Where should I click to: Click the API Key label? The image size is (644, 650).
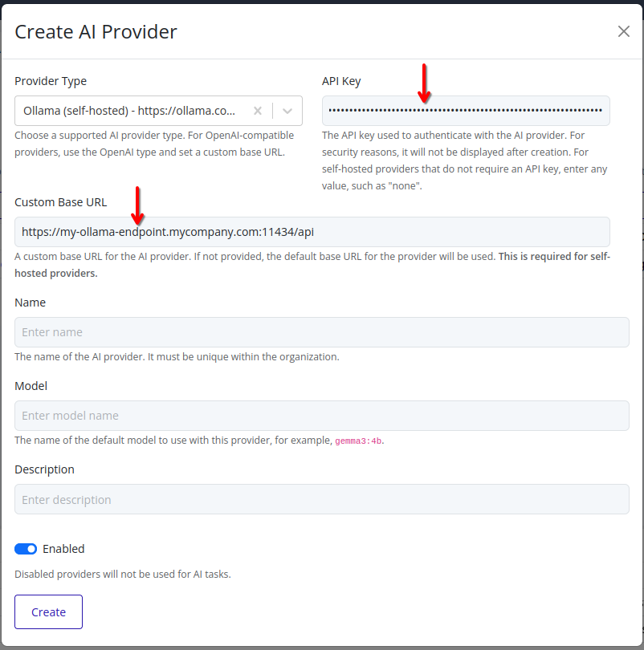[341, 80]
